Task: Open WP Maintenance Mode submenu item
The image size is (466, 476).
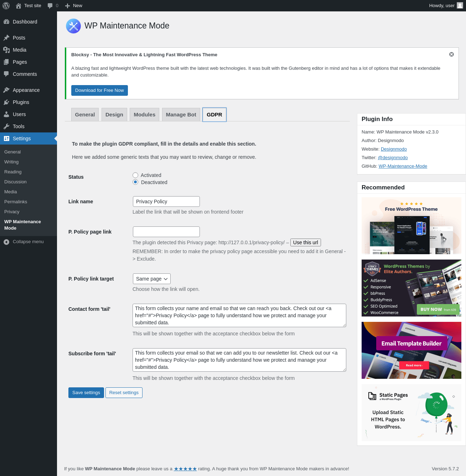Action: click(22, 225)
